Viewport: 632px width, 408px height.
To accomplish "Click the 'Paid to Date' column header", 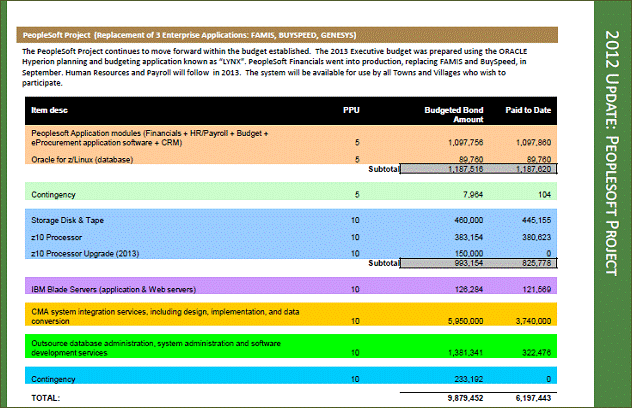I will coord(528,110).
